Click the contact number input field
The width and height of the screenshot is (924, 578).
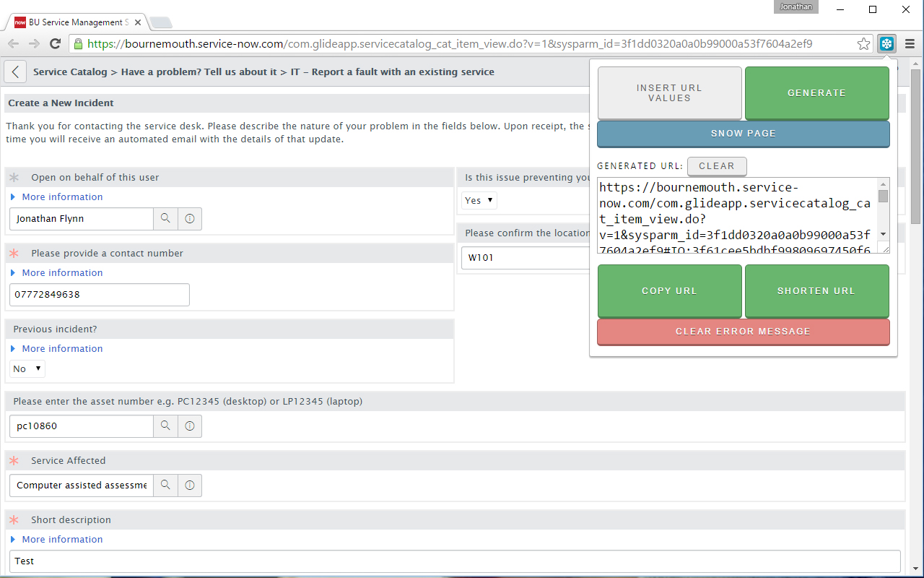click(100, 295)
